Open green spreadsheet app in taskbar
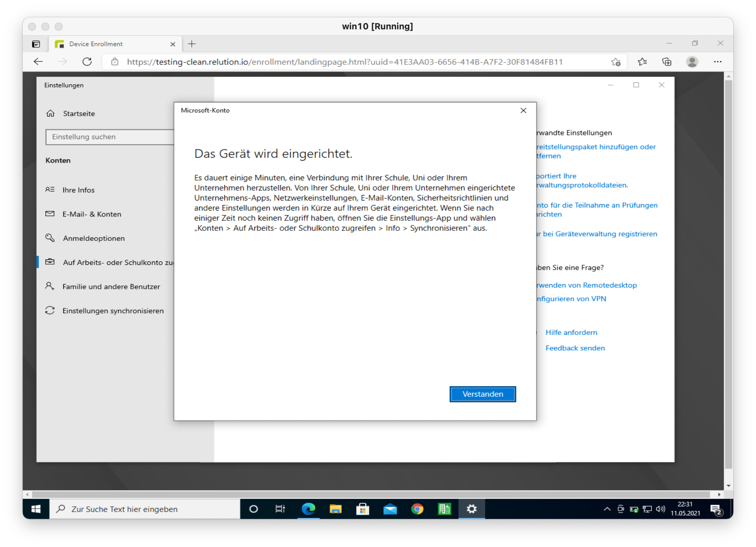756x547 pixels. point(444,509)
